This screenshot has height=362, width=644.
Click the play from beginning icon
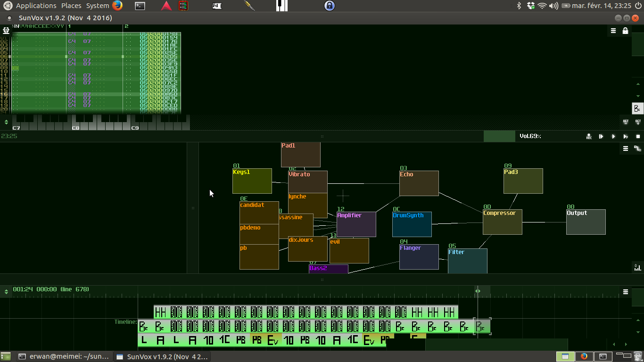[601, 136]
